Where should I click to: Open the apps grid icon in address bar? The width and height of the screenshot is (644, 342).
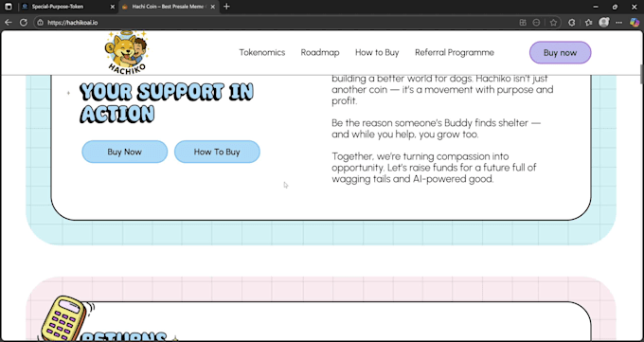[x=523, y=23]
